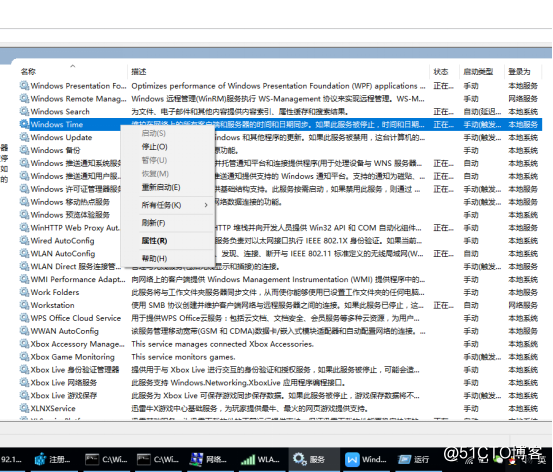
Task: Select the gear icon of WMI Performance Adapt...
Action: (x=24, y=279)
